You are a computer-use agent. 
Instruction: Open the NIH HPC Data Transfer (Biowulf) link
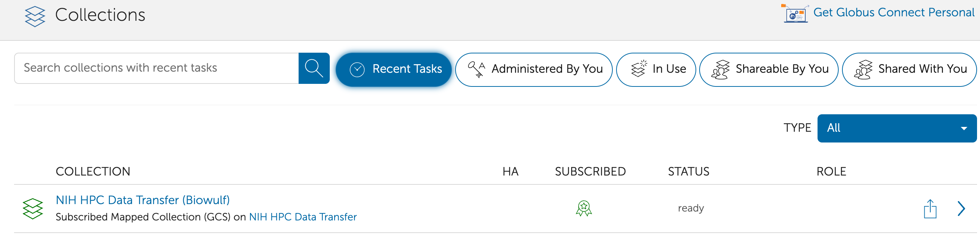[143, 200]
